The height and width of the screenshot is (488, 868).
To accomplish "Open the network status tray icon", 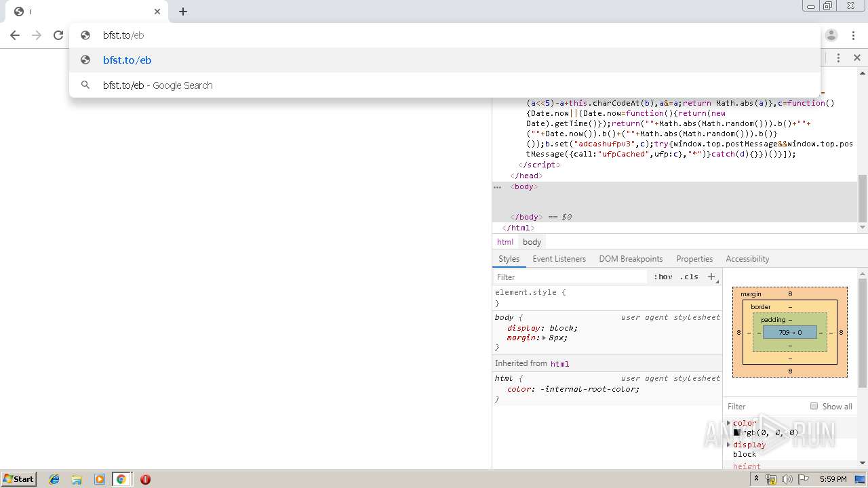I will click(x=771, y=479).
